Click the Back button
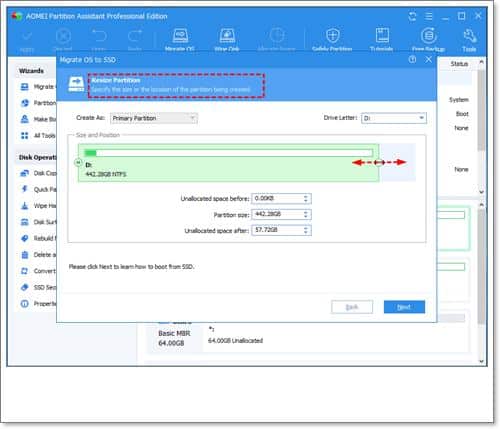The image size is (500, 429). click(352, 307)
